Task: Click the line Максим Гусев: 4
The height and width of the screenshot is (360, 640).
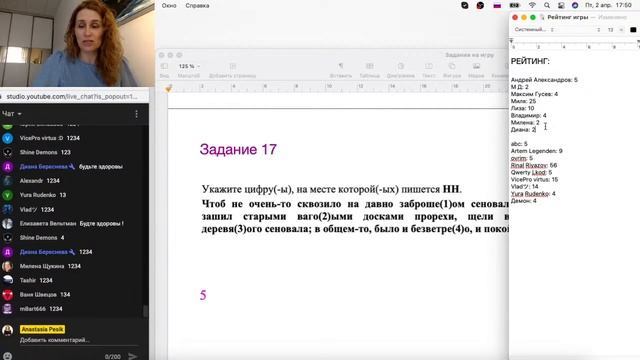Action: (x=534, y=94)
